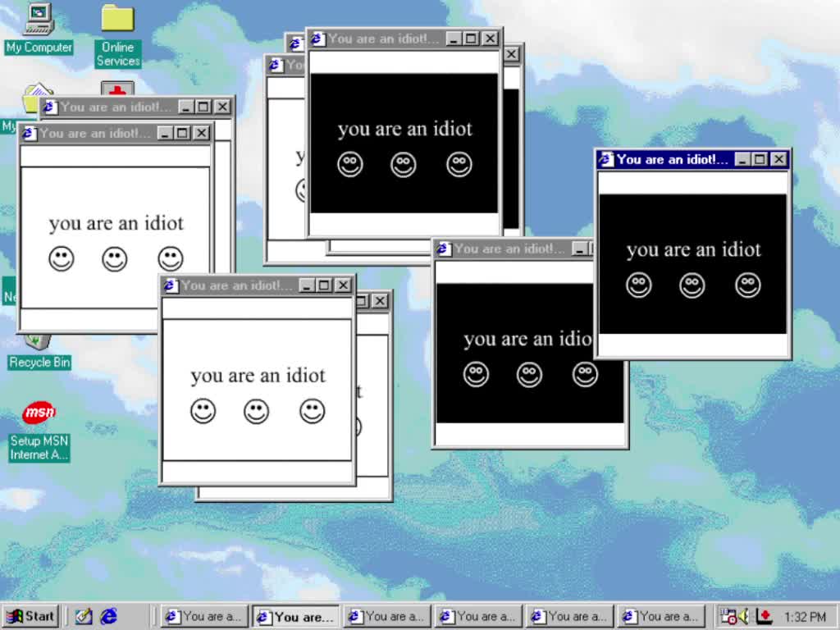Click the left smiley face in the front white window
The width and height of the screenshot is (840, 630).
pos(203,411)
